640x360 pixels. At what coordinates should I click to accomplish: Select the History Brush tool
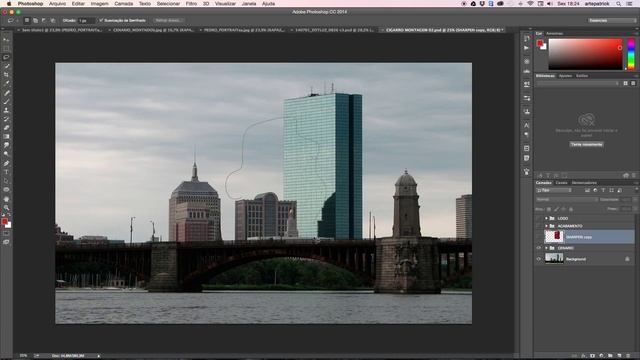6,119
